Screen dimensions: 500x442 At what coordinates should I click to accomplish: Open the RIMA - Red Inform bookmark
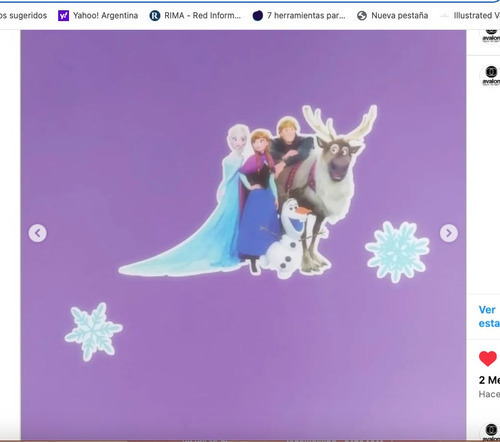click(x=195, y=15)
